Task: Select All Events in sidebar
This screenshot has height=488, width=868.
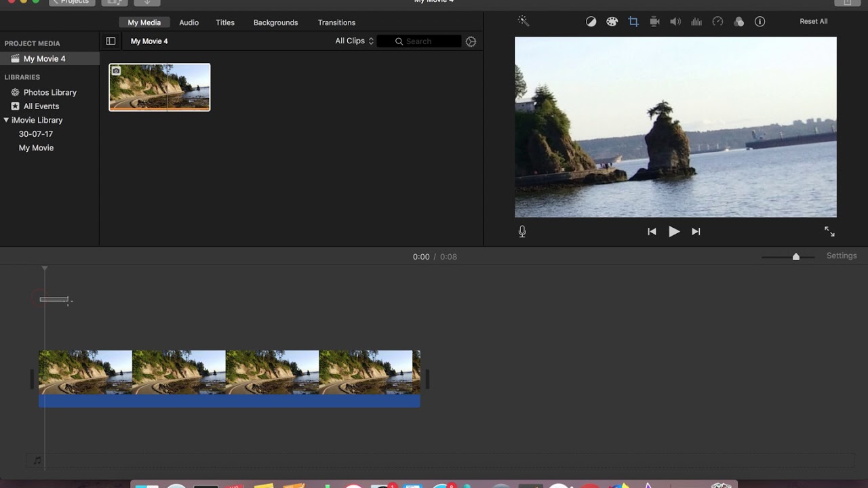Action: pyautogui.click(x=41, y=106)
